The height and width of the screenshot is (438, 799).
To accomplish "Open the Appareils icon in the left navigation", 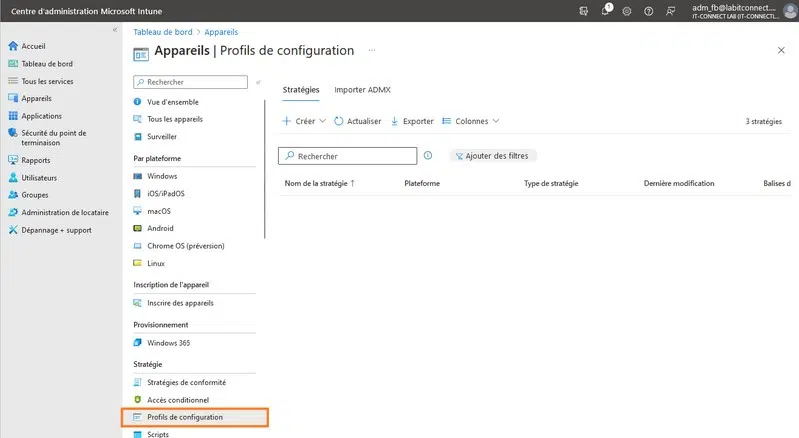I will point(13,98).
